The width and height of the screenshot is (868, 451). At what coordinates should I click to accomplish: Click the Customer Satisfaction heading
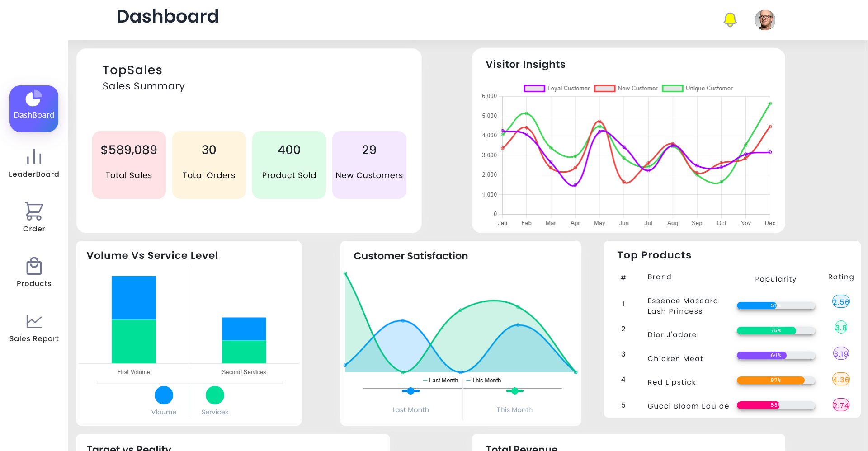pyautogui.click(x=410, y=256)
